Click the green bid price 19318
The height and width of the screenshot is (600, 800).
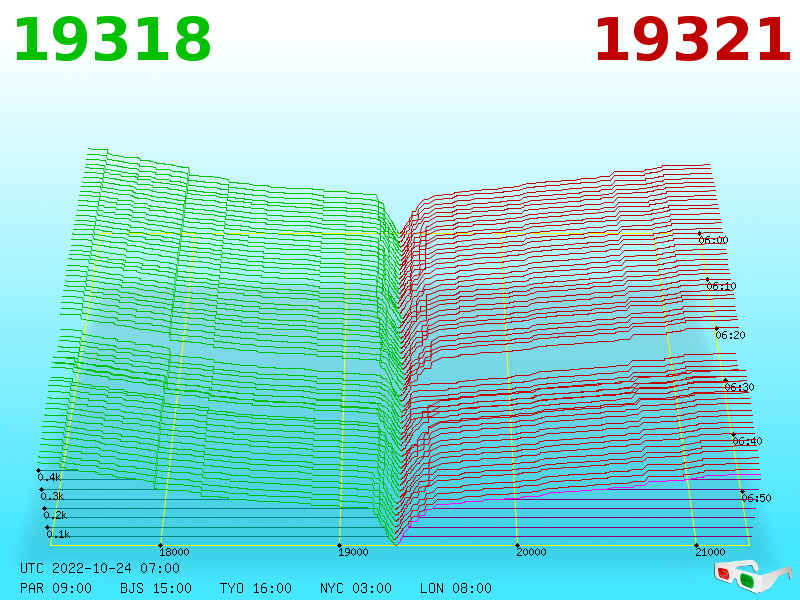[112, 40]
